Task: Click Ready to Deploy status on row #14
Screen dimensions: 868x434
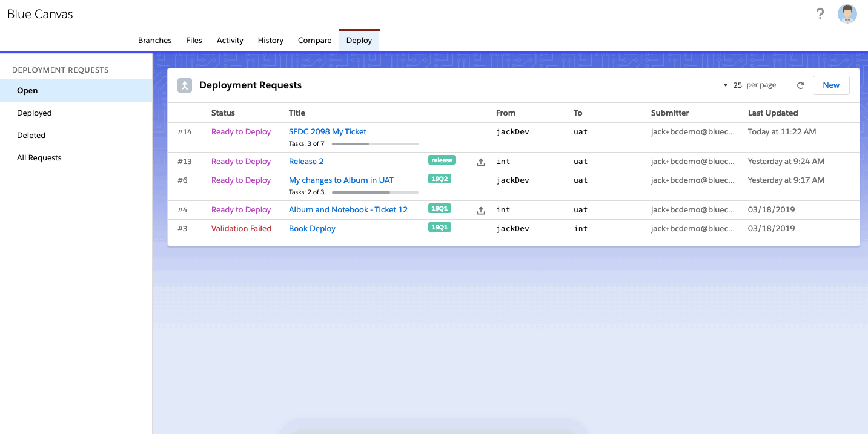Action: pyautogui.click(x=241, y=132)
